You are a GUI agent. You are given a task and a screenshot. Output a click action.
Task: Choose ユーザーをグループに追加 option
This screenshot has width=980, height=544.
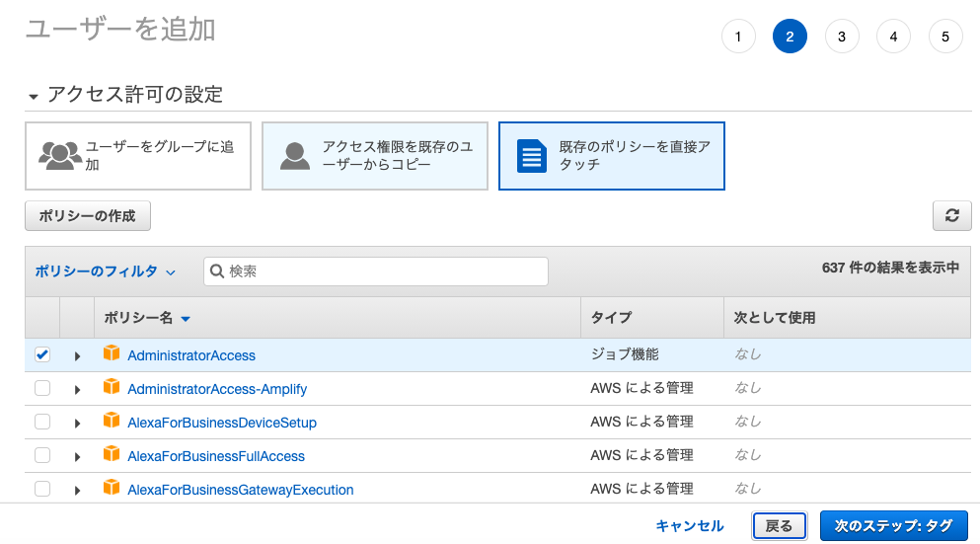(138, 156)
